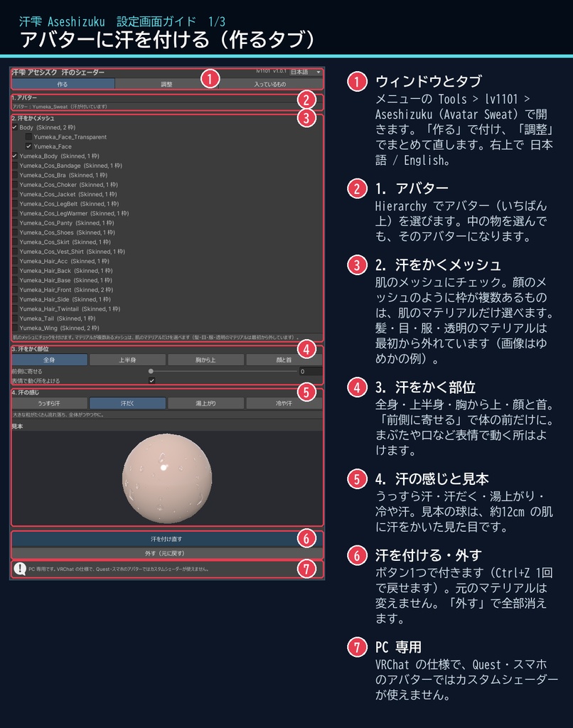Screen dimensions: 573x728
Task: Select the 顔と首 body area button
Action: pos(284,360)
